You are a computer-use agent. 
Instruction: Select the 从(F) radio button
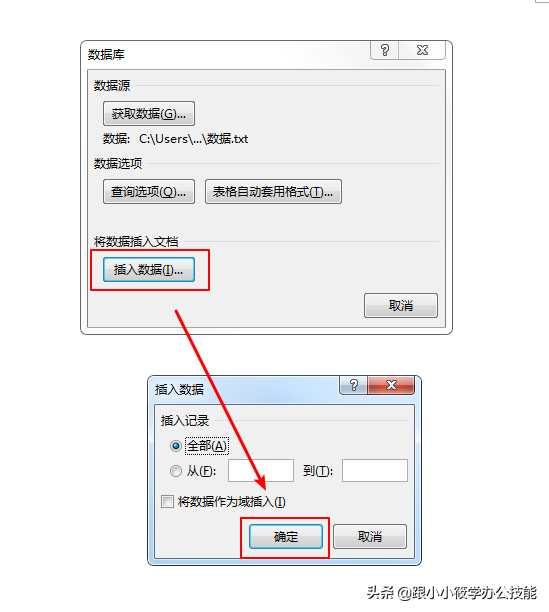[x=176, y=471]
